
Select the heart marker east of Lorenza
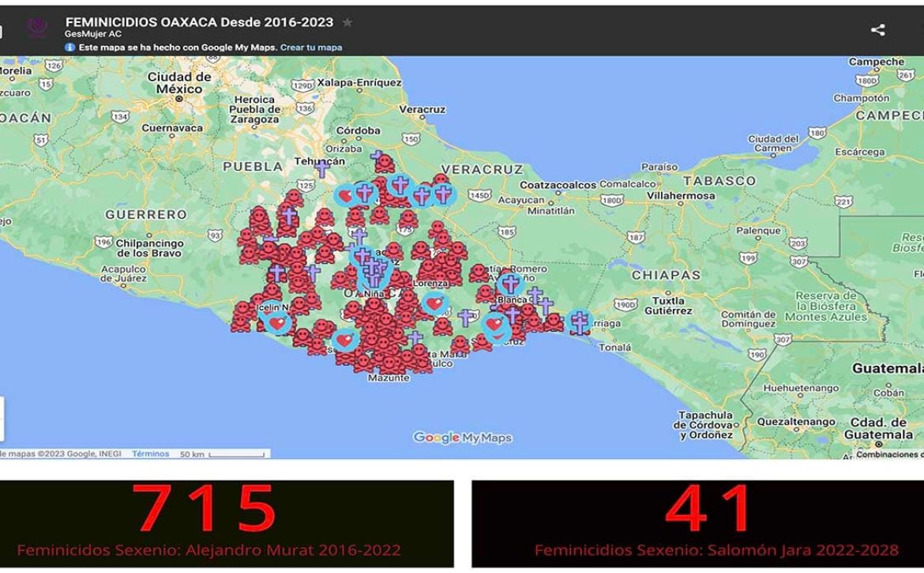tap(435, 303)
